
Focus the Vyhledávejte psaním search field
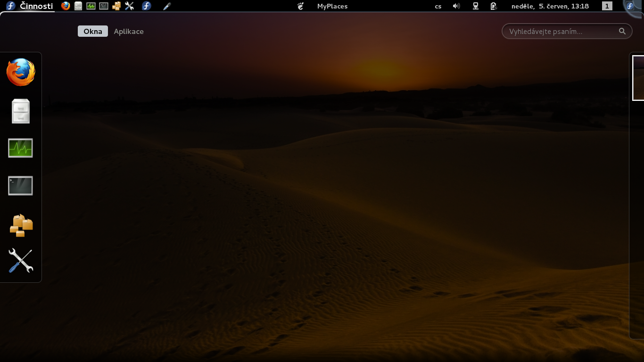coord(567,31)
